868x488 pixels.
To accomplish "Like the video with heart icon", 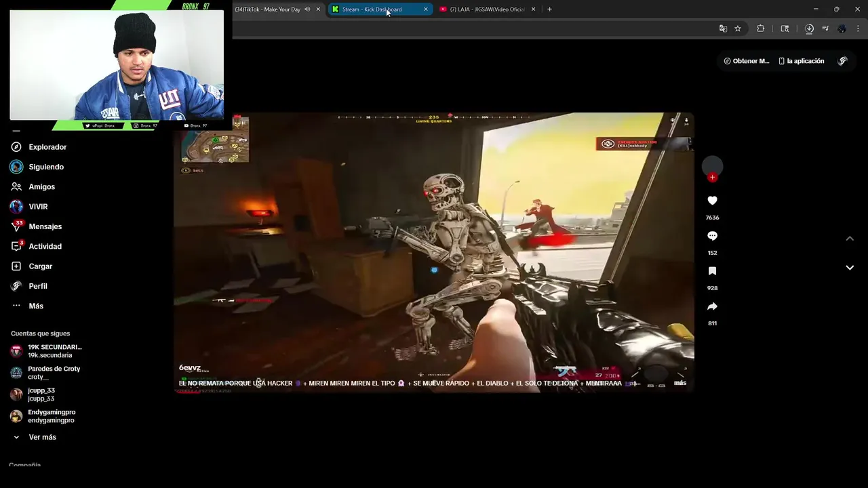I will pyautogui.click(x=712, y=201).
